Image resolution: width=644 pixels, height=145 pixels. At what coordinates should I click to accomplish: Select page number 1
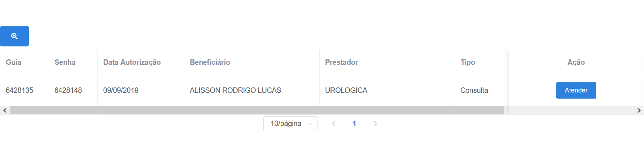(x=354, y=123)
